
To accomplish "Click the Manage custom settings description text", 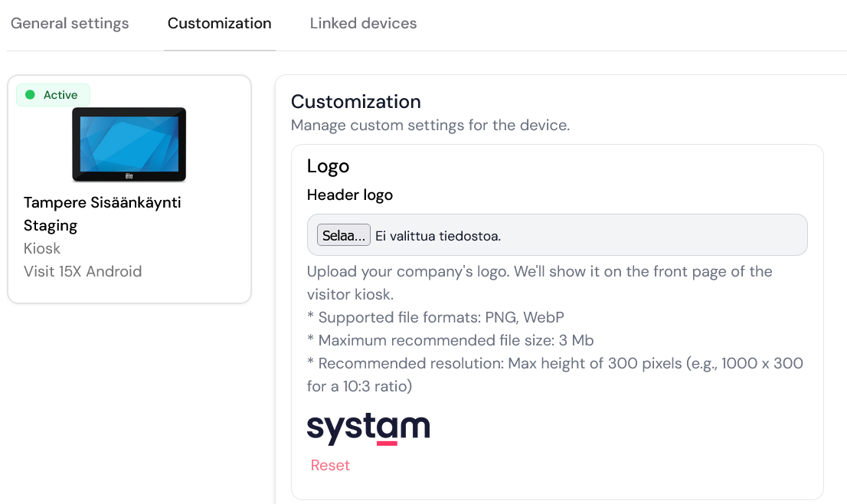I will click(430, 125).
